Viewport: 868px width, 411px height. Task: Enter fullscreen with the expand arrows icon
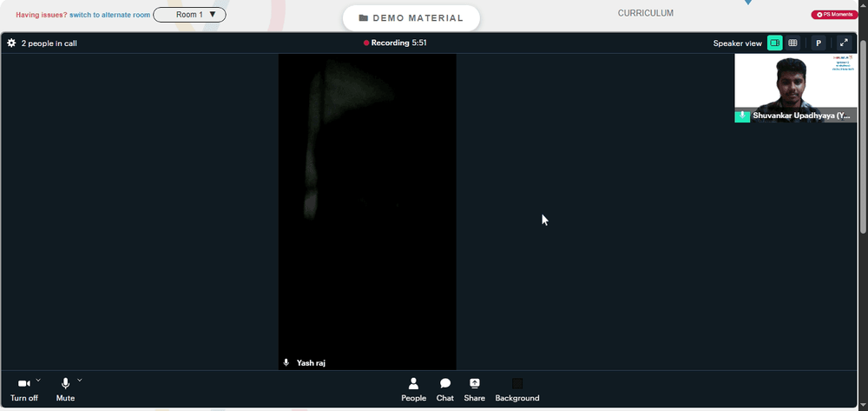844,43
